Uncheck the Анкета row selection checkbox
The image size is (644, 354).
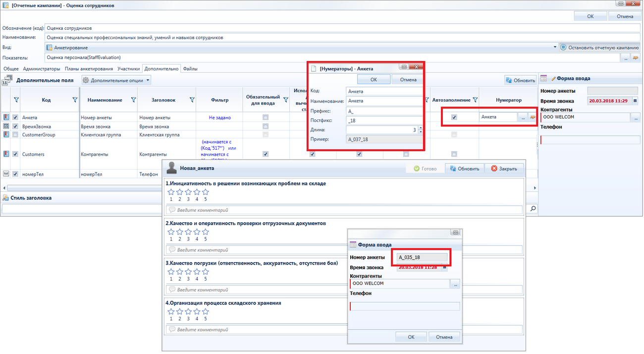pos(15,118)
